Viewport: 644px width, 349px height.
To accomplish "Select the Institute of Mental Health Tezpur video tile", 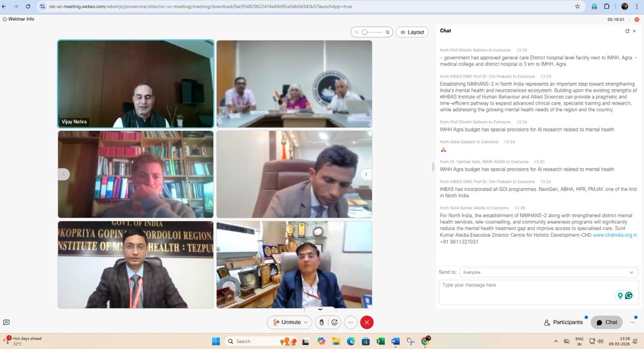I will pyautogui.click(x=136, y=264).
